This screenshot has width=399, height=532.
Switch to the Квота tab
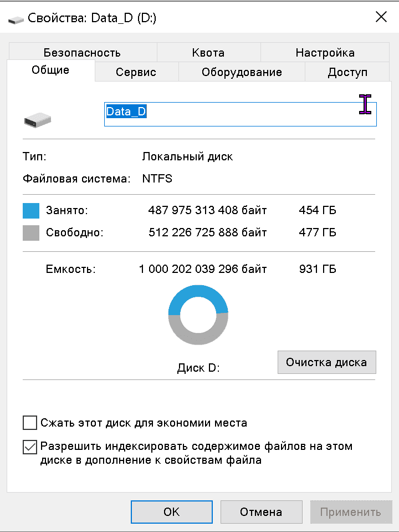coord(208,53)
